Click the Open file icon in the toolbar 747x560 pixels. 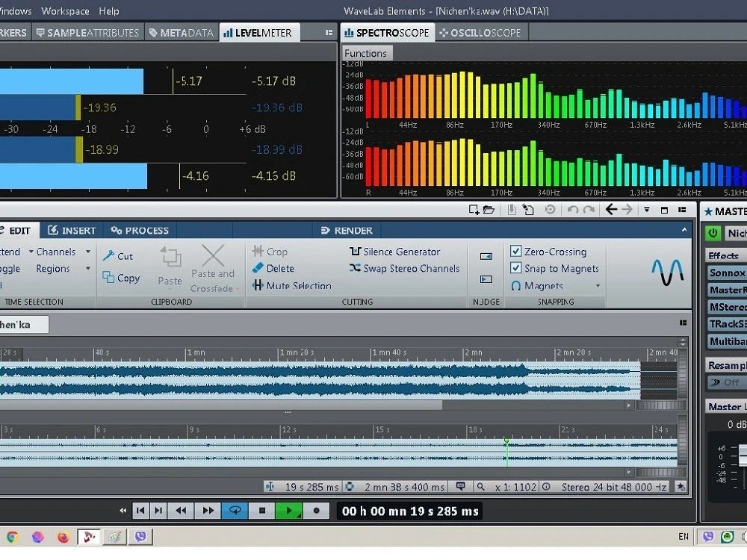pos(489,210)
